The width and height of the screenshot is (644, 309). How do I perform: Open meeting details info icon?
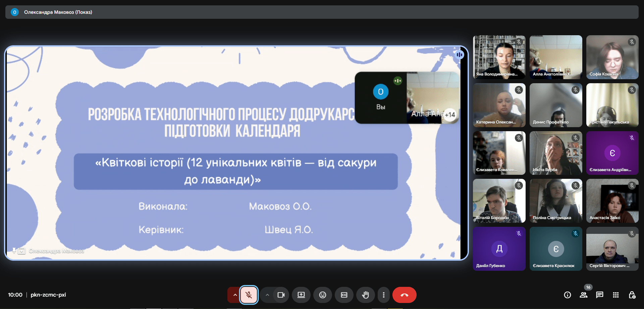[x=568, y=295]
